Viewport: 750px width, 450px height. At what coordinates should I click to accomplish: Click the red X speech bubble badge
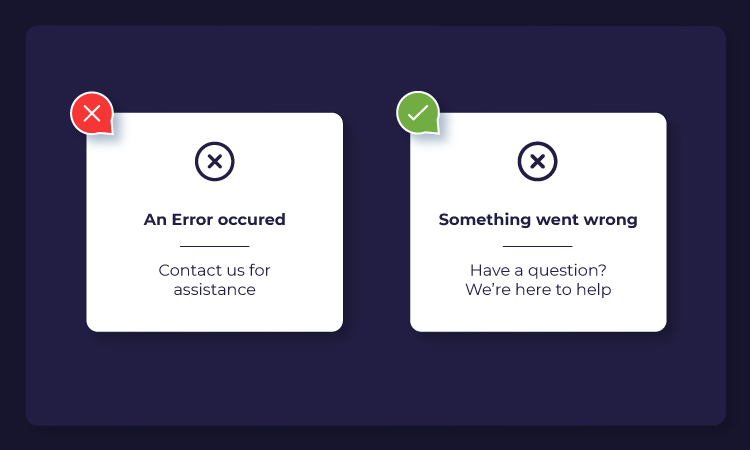tap(92, 113)
